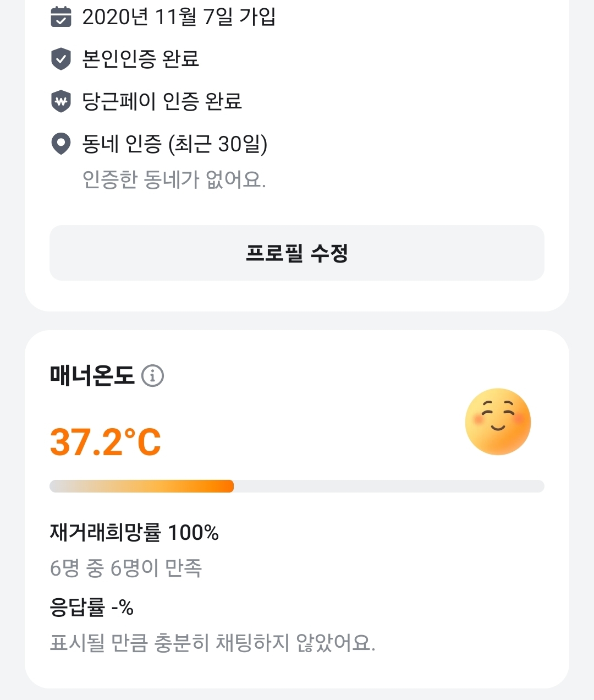Click the 인증한 동네가 없어요 text
This screenshot has width=594, height=700.
174,179
